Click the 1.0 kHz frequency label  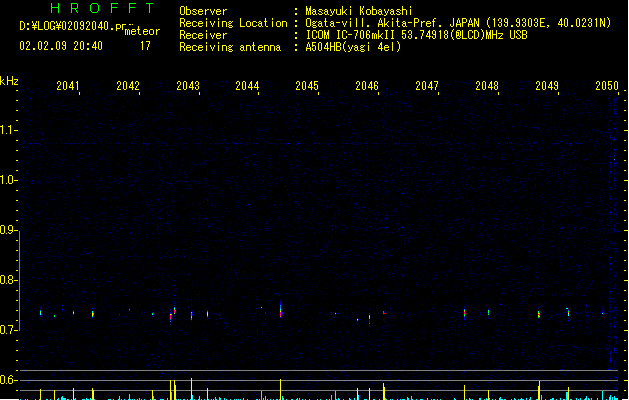[x=7, y=180]
